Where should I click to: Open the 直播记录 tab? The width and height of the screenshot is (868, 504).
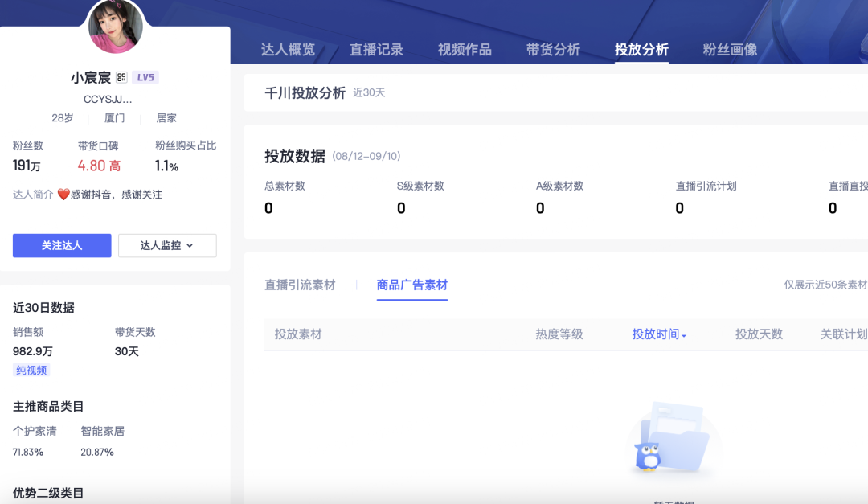coord(376,50)
